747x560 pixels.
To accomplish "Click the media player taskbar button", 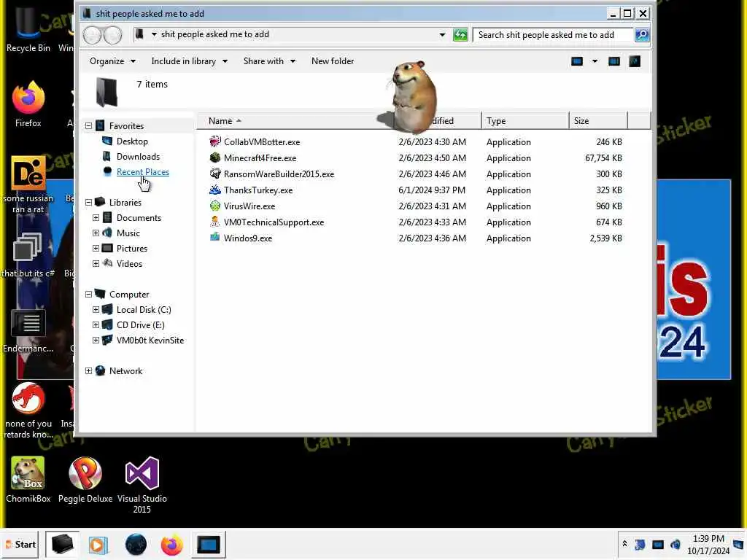I will pos(98,544).
